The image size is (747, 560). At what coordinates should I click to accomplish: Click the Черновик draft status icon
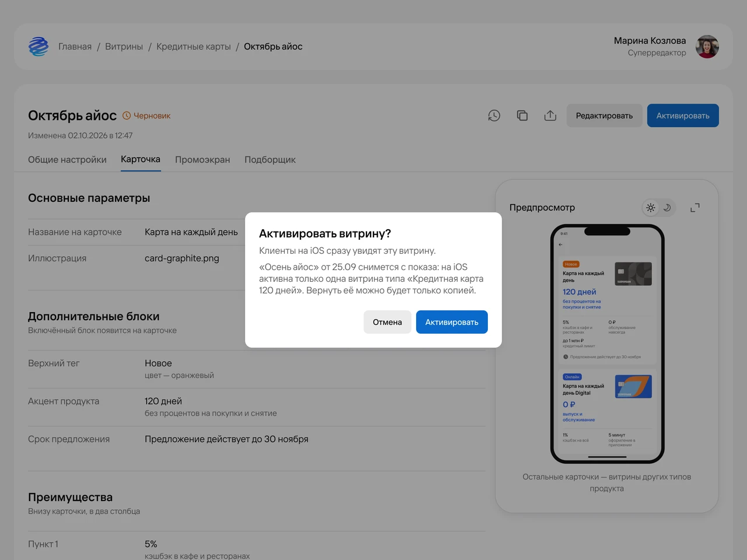[127, 116]
